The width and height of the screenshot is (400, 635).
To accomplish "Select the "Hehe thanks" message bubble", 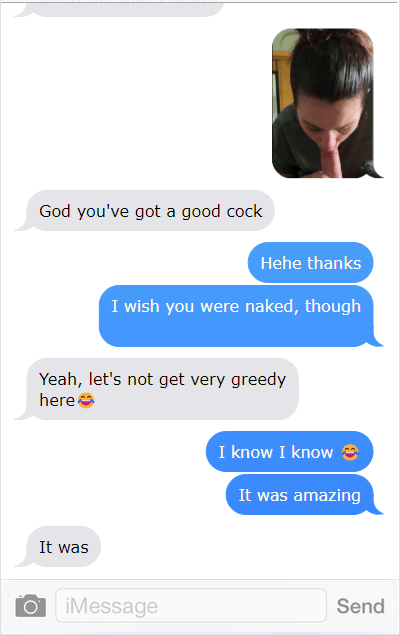I will coord(311,262).
